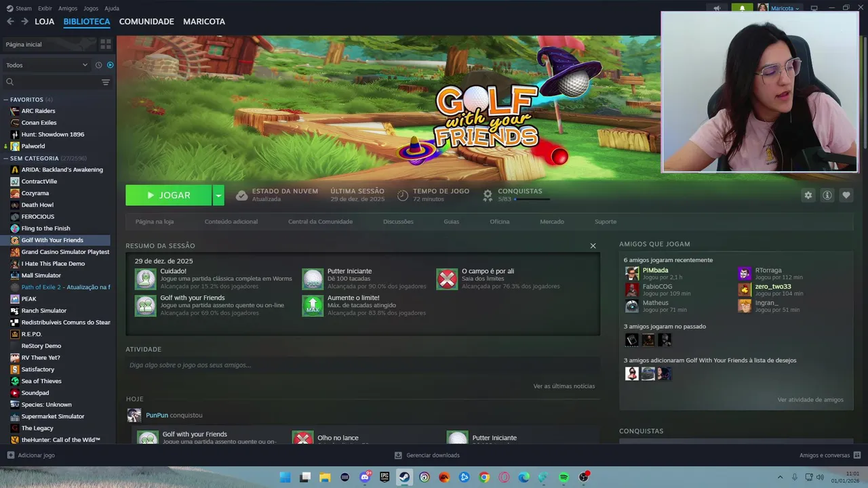Screen dimensions: 868x488
Task: Open Gerenciar downloads
Action: 427,455
